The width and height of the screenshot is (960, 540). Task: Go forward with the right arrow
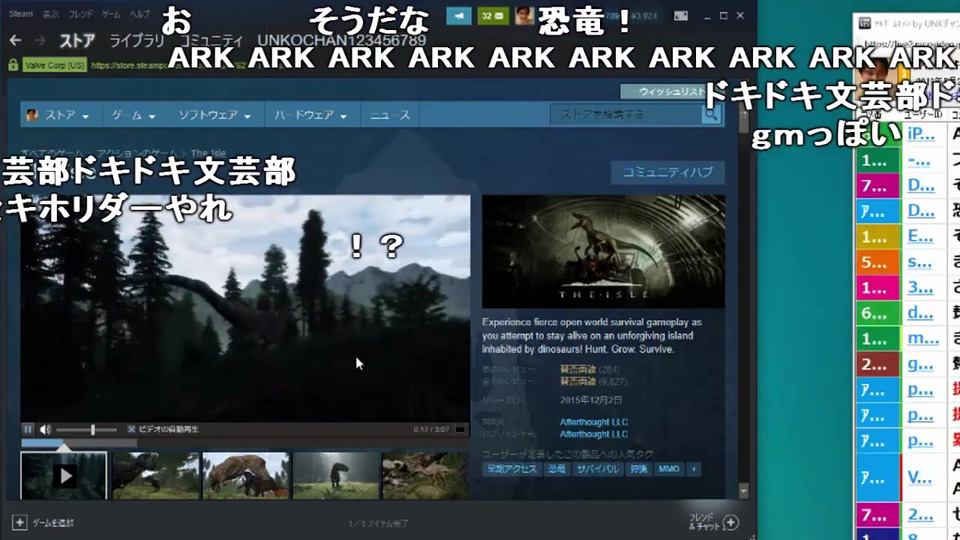pos(40,40)
